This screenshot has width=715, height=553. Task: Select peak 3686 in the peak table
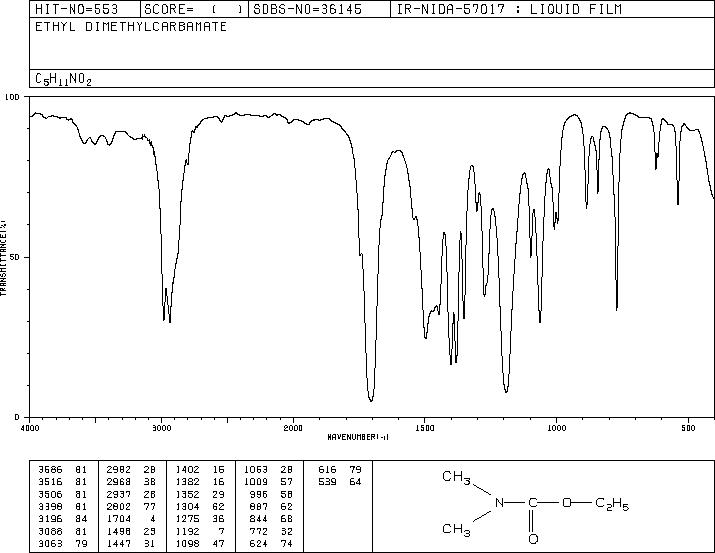(62, 469)
